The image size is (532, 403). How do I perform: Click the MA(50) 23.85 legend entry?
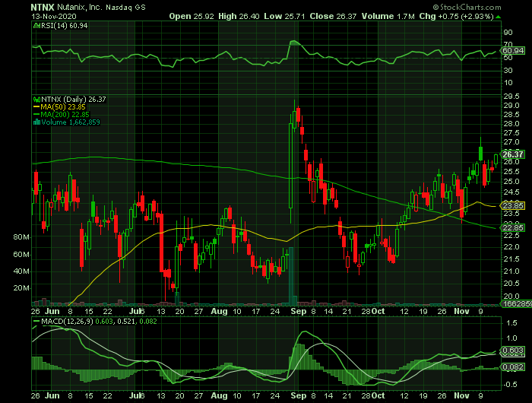pos(63,107)
